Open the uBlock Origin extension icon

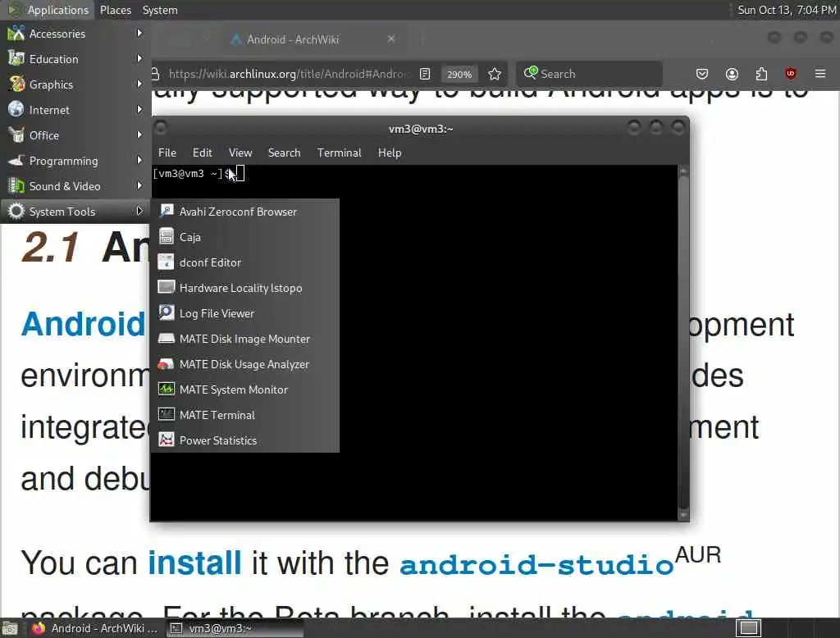tap(791, 74)
